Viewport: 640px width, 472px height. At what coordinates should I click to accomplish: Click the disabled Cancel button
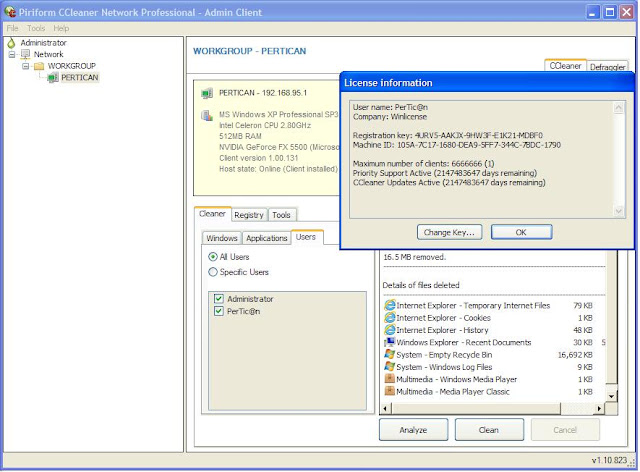[x=565, y=430]
